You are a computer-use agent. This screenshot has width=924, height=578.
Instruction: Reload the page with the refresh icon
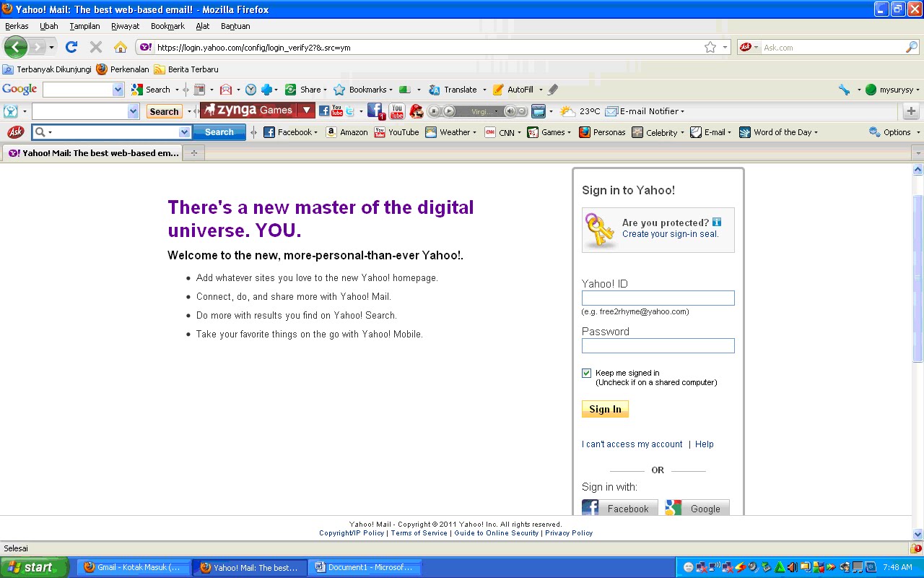tap(71, 47)
